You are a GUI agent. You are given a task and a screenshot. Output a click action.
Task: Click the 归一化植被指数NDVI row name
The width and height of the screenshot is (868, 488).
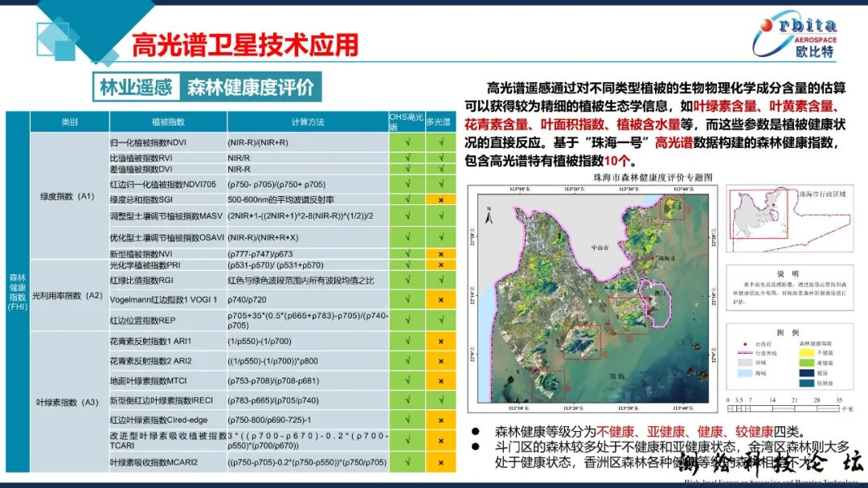point(149,142)
